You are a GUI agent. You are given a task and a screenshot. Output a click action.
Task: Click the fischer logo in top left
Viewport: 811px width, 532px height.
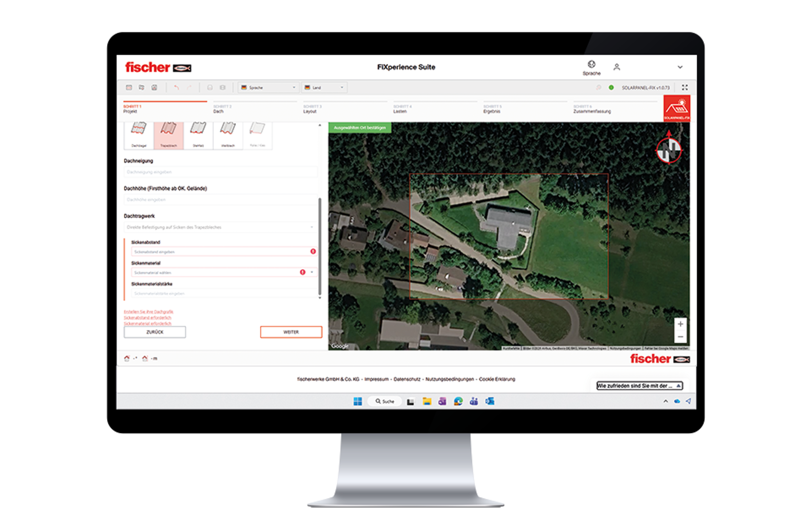[158, 67]
